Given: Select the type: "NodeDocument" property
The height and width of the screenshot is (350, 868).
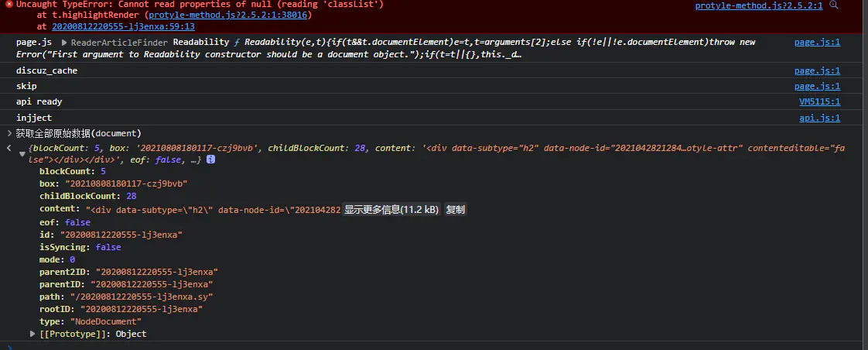Looking at the screenshot, I should [x=91, y=322].
